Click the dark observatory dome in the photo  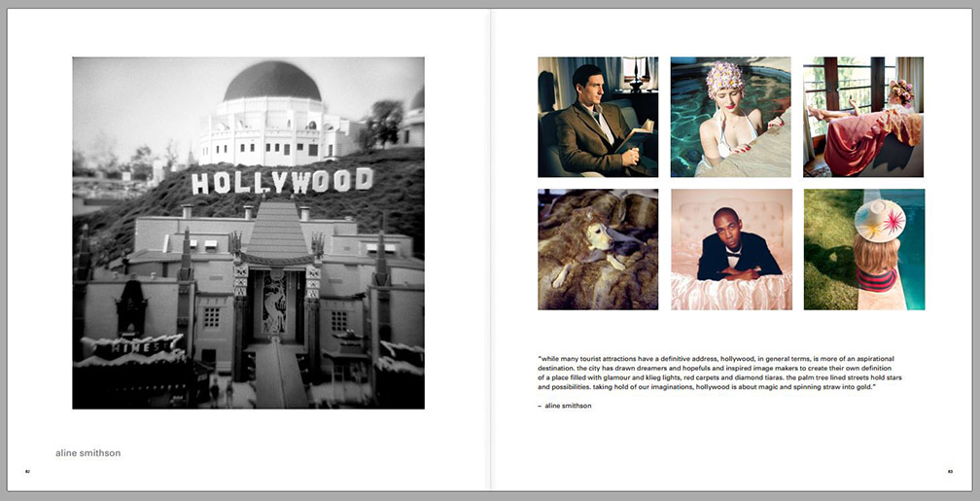[272, 83]
